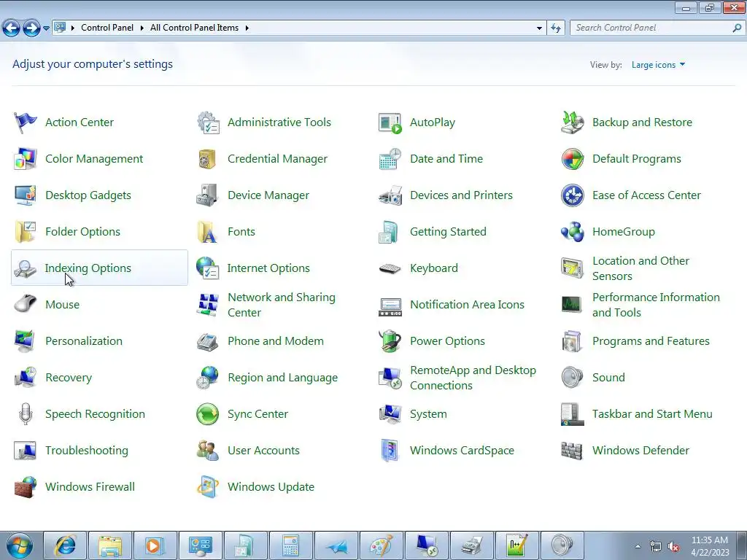Open the Programs and Features link
Screen dimensions: 747x560
[651, 341]
